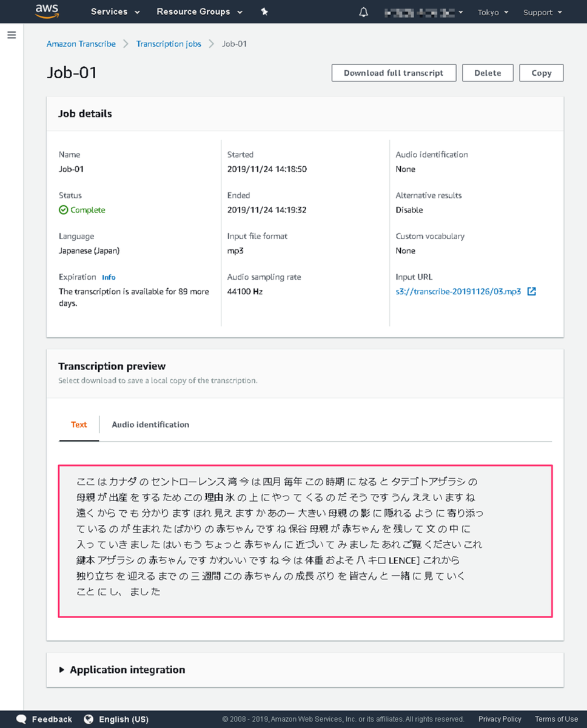Click the Feedback speech bubble icon
The height and width of the screenshot is (728, 587).
click(x=21, y=720)
